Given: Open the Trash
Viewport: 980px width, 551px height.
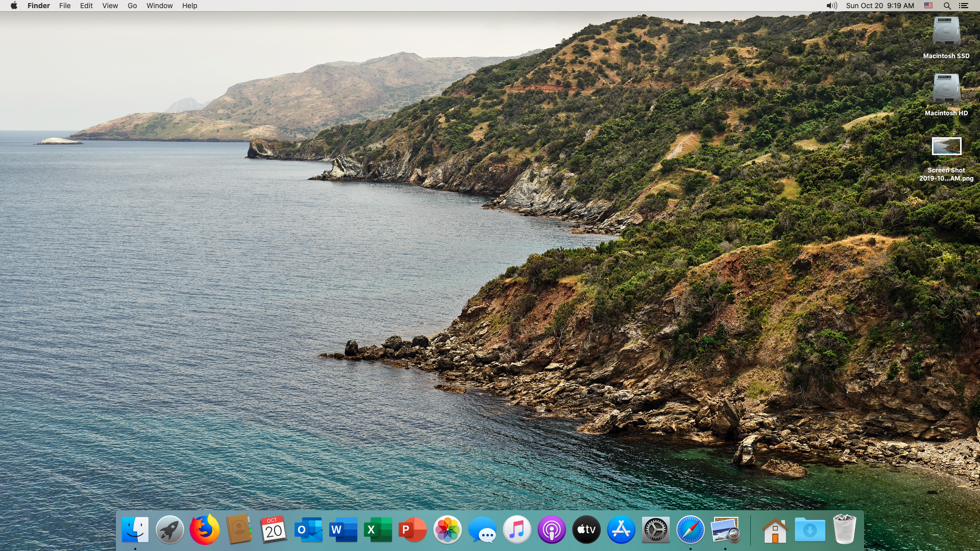Looking at the screenshot, I should [x=846, y=530].
